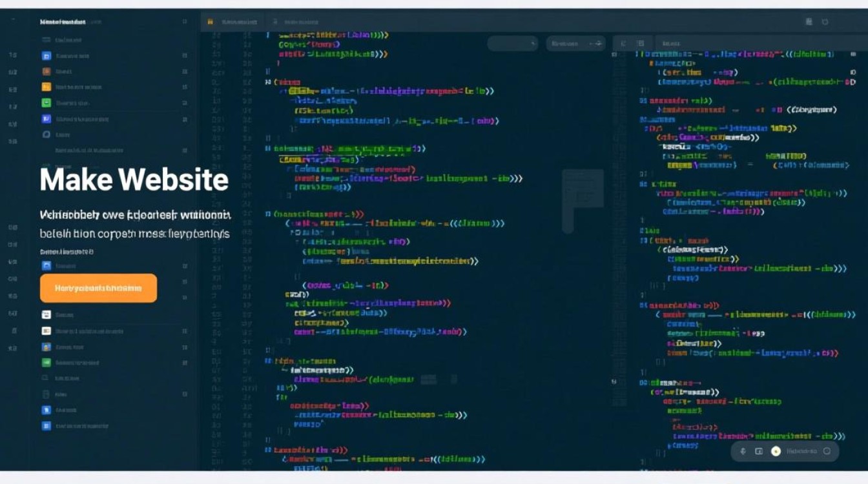Click the document icon in top-right corner
The width and height of the screenshot is (868, 484).
[809, 22]
